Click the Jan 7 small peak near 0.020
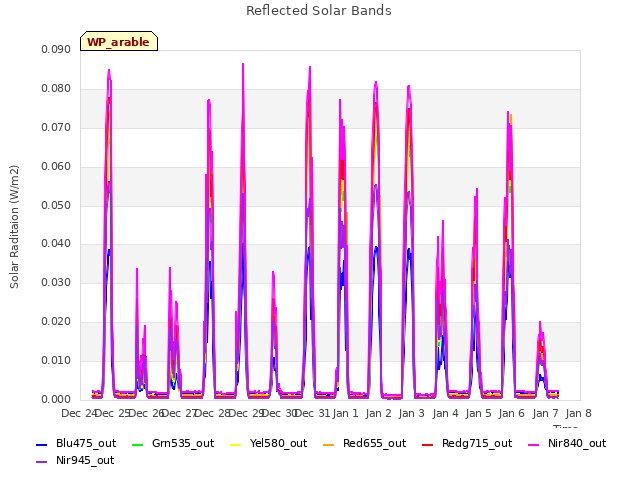 [x=540, y=323]
